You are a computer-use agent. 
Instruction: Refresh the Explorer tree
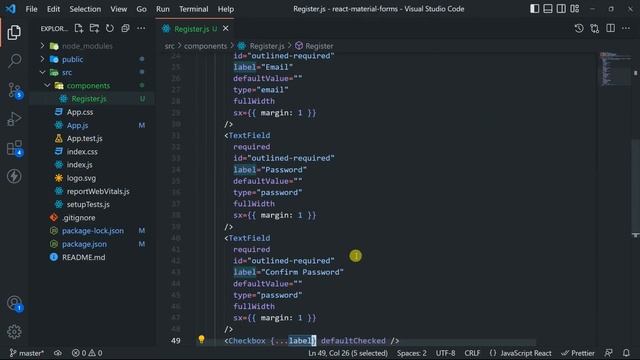(110, 28)
